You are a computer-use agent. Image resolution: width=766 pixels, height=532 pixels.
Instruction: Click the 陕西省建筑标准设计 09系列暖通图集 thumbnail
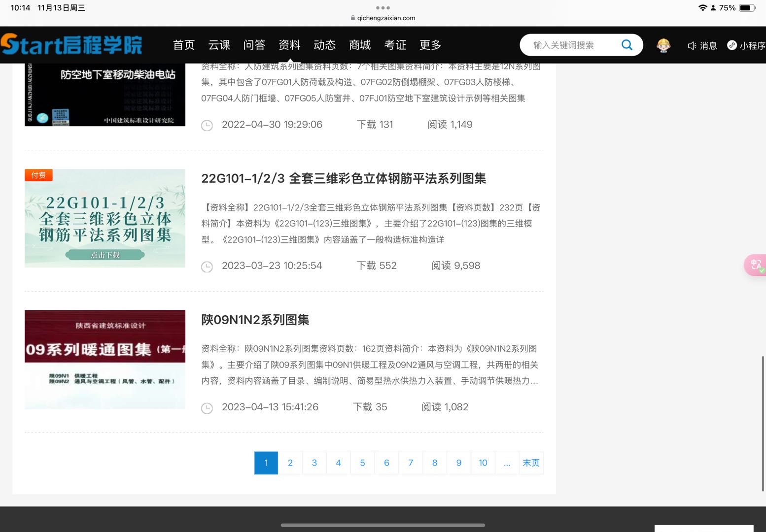[105, 359]
